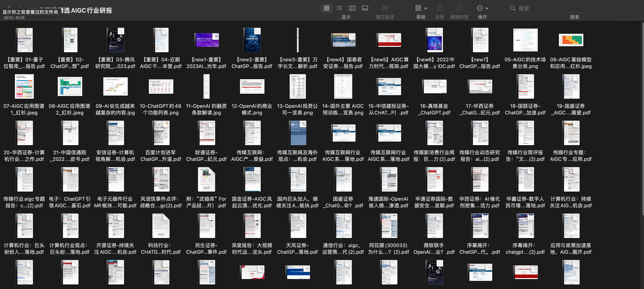This screenshot has height=289, width=644.
Task: Select 13-OpenAI投资公司一览表.png image
Action: point(298,86)
